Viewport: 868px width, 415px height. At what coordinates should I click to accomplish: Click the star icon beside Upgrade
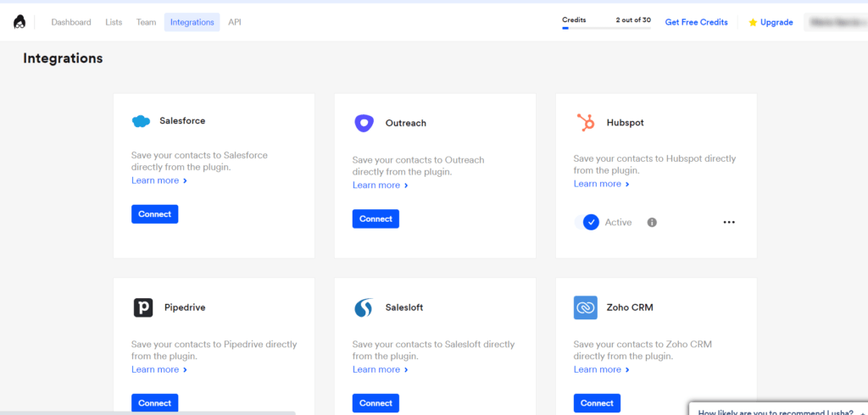coord(753,23)
